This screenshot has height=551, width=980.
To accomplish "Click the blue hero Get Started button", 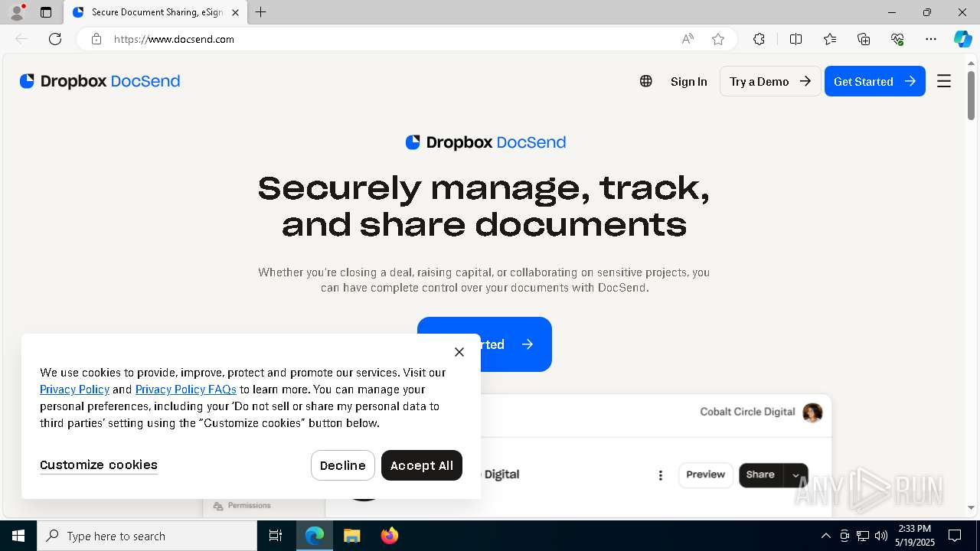I will (485, 344).
